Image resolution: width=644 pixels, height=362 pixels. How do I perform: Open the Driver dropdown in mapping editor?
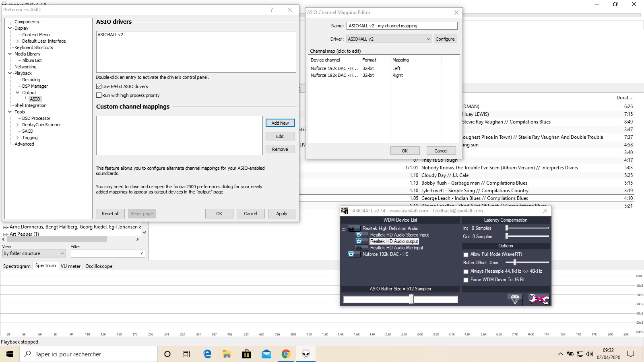(389, 39)
